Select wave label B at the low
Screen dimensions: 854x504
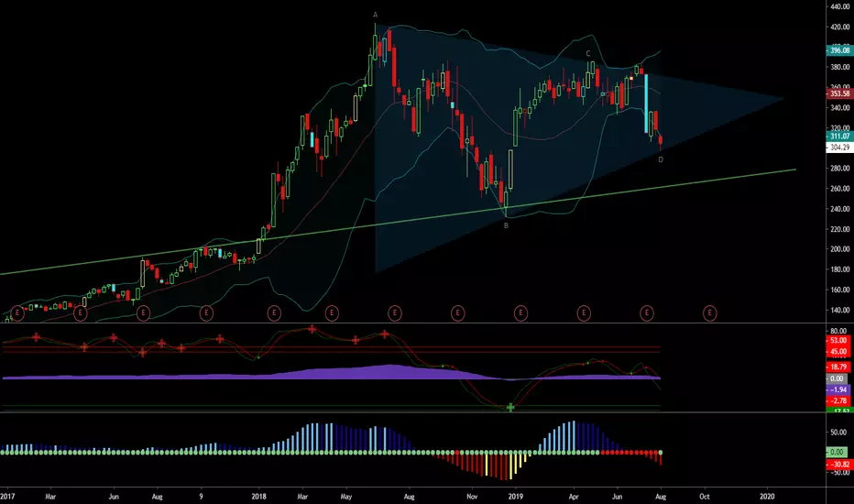tap(506, 225)
